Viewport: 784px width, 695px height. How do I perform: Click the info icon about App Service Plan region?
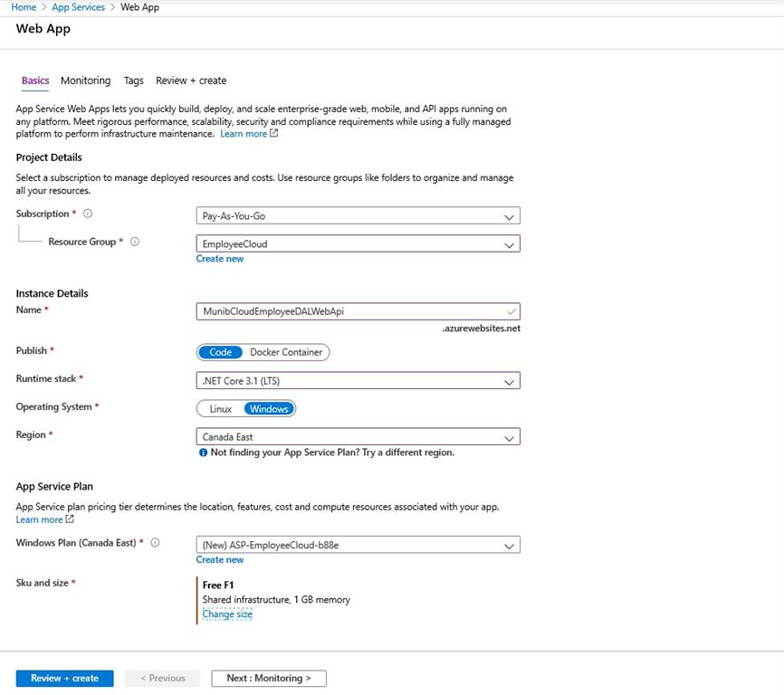[x=205, y=451]
